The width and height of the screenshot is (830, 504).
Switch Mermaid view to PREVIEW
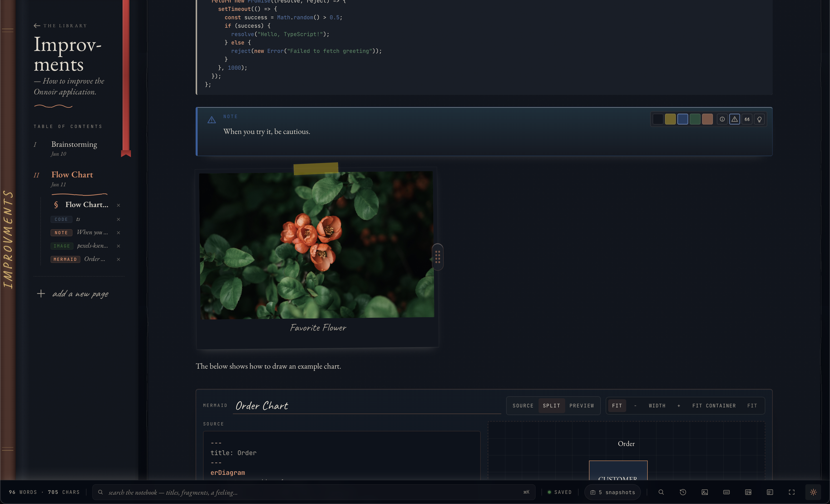582,406
